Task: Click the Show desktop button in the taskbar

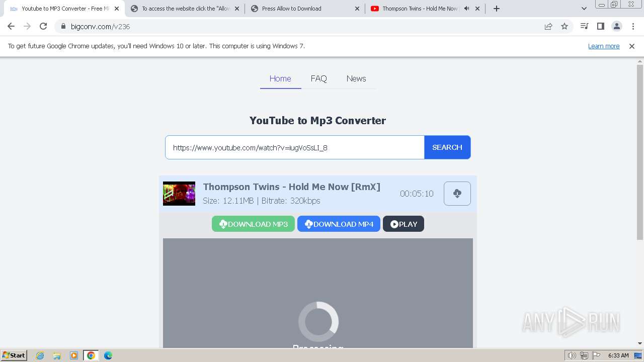Action: click(638, 355)
